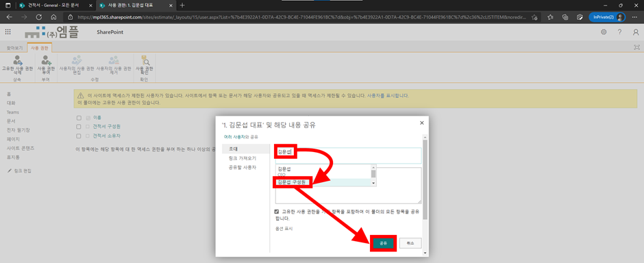This screenshot has height=263, width=644.
Task: Open browser essentials icon
Action: click(x=580, y=17)
